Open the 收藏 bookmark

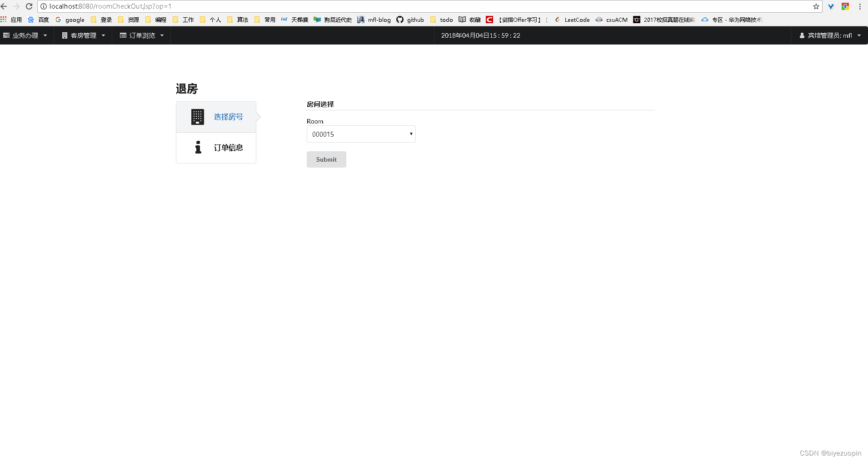pyautogui.click(x=470, y=20)
